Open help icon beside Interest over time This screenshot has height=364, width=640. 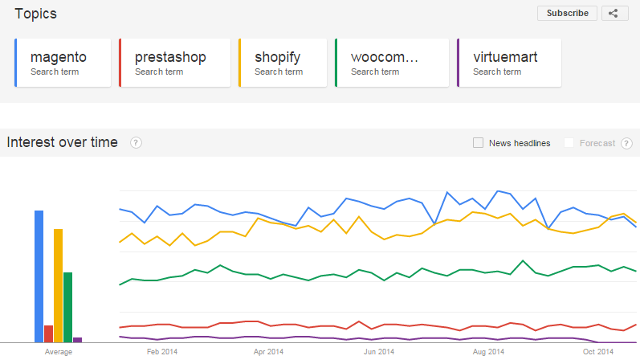(x=136, y=143)
